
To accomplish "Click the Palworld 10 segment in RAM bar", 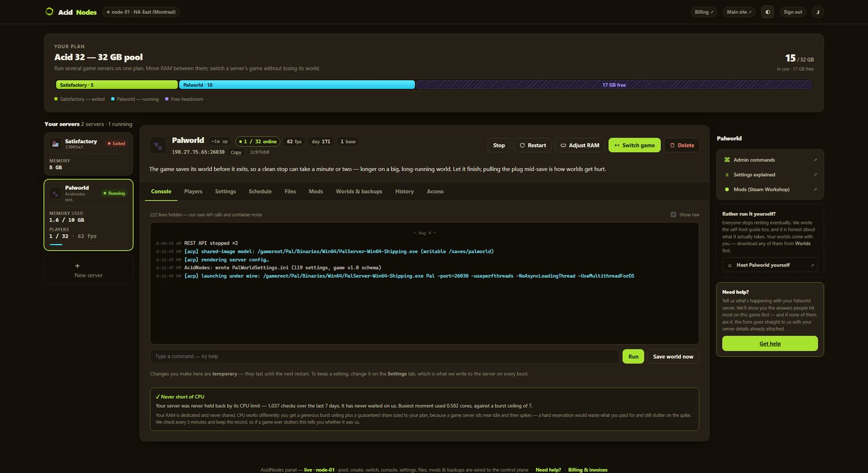I will click(x=297, y=85).
